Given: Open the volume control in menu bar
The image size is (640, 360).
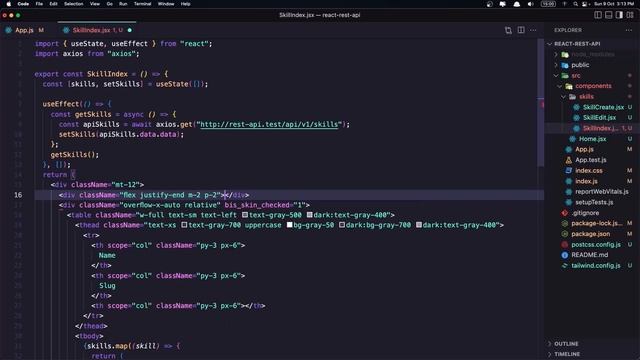Looking at the screenshot, I should point(530,4).
